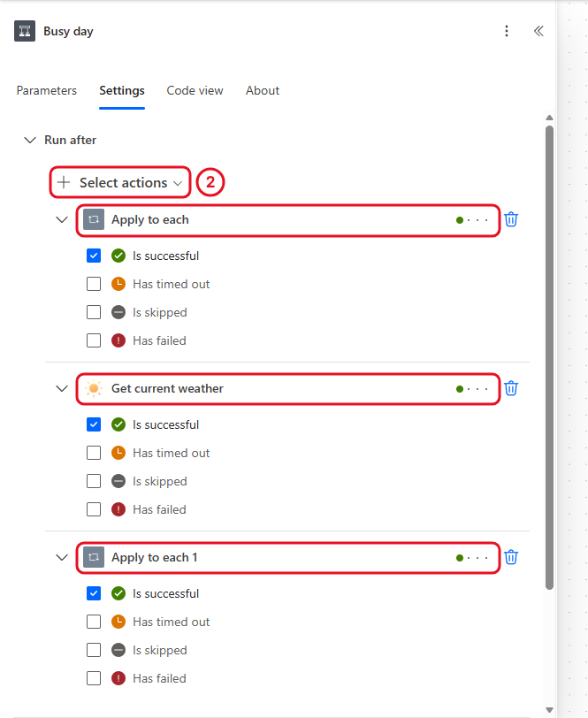Click the sun icon for Get current weather
Image resolution: width=588 pixels, height=718 pixels.
coord(94,389)
